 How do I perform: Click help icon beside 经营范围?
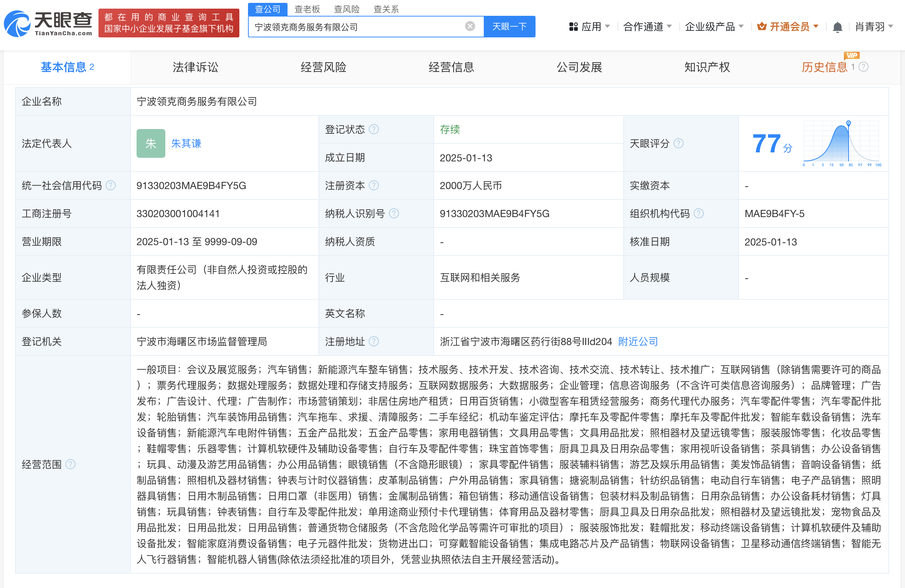(x=70, y=464)
